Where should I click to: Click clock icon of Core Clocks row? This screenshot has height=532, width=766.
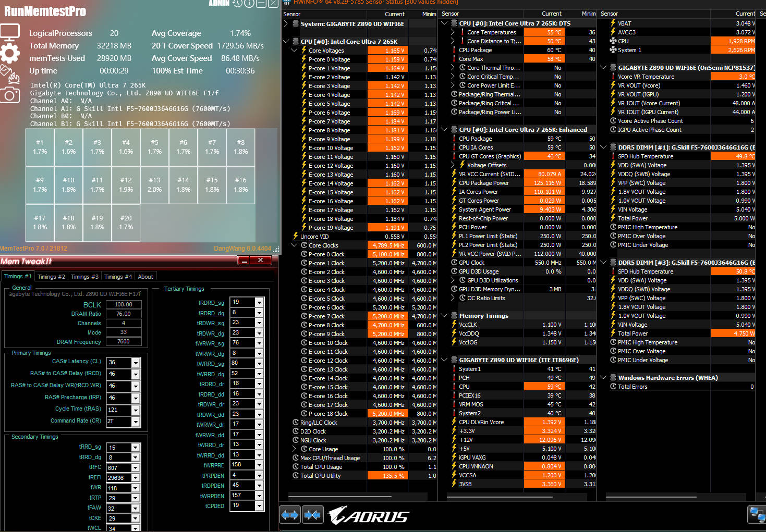(x=303, y=245)
